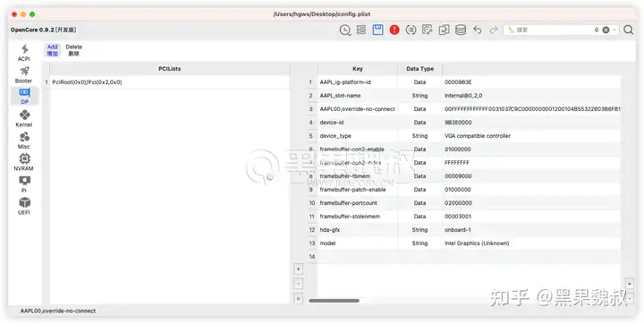The image size is (644, 324).
Task: Click the move-up button at right edge
Action: [x=629, y=284]
